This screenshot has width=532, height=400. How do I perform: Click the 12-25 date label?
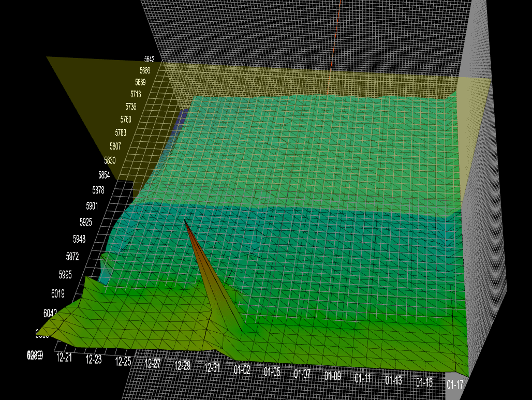pos(123,361)
